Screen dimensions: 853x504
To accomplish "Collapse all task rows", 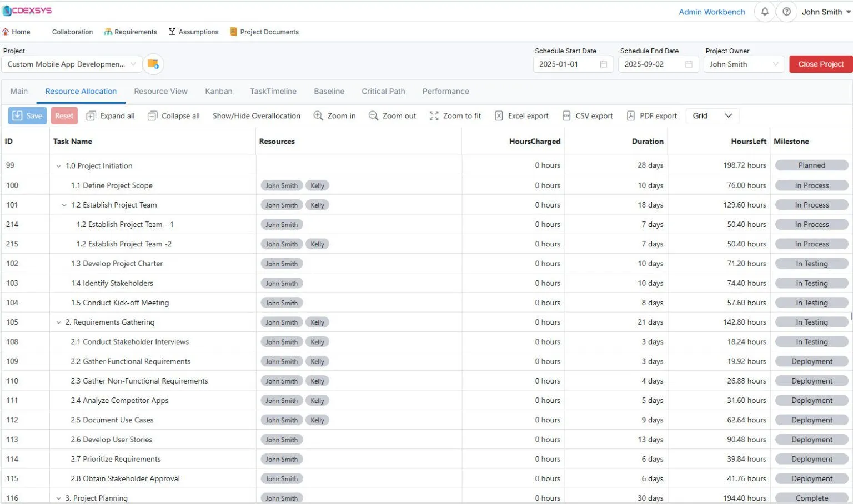I will (x=173, y=115).
